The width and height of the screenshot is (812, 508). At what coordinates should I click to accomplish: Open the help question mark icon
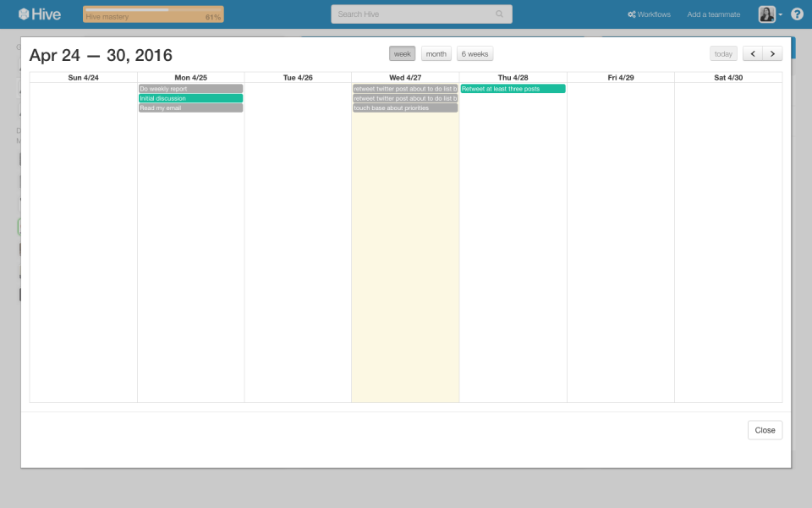[x=797, y=14]
